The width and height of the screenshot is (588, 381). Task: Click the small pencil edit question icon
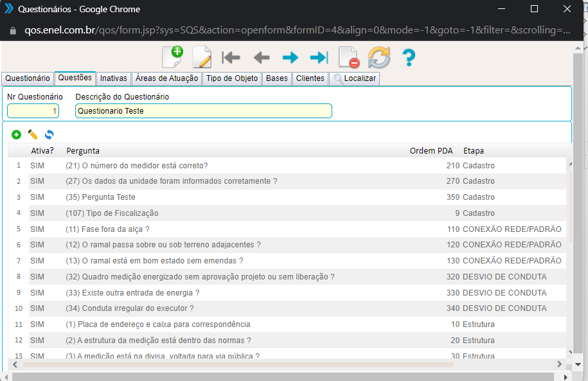pyautogui.click(x=33, y=135)
